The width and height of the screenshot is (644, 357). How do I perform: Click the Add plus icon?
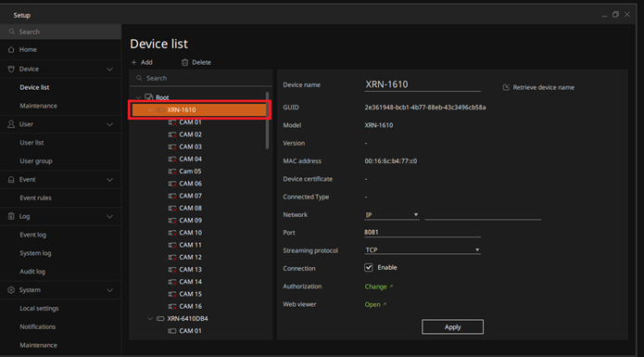point(133,62)
